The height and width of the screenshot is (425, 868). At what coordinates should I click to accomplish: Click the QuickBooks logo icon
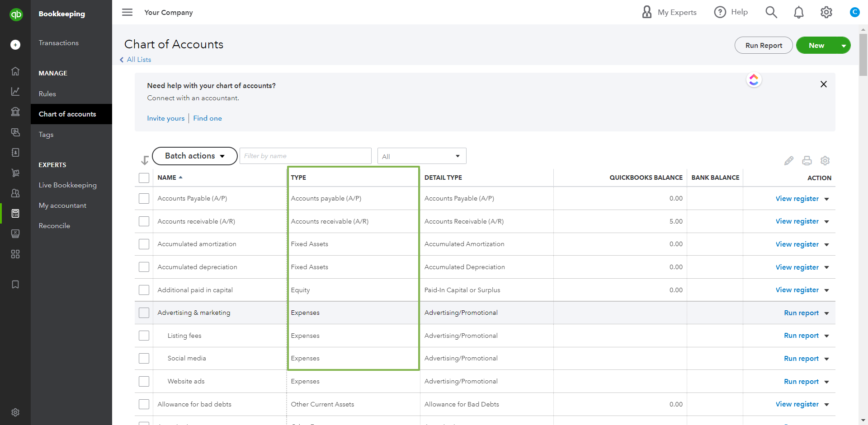16,14
